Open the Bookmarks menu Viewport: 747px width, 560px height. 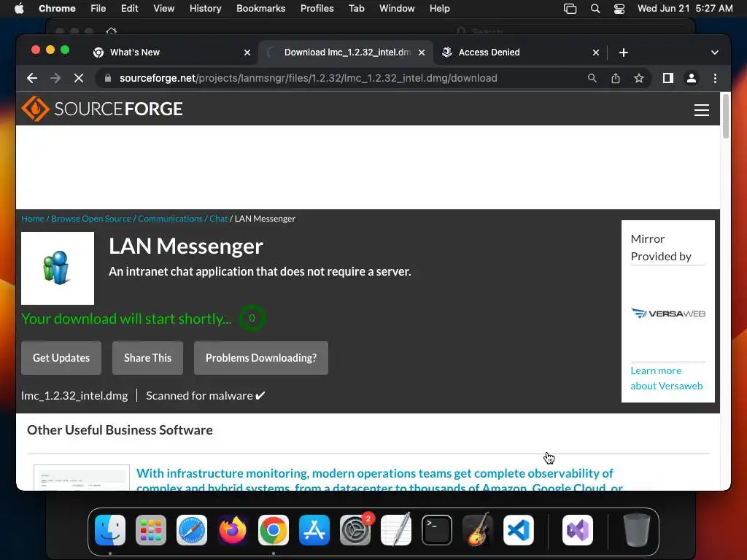261,9
